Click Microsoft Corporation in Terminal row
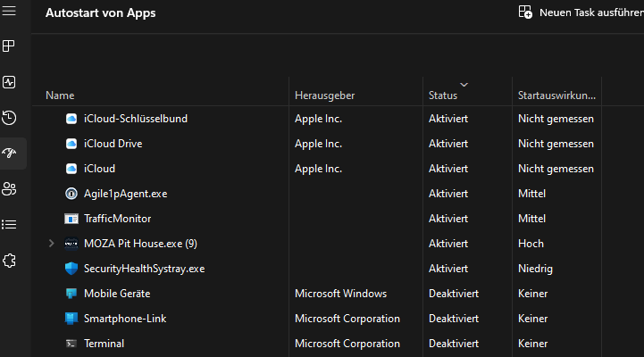Screen dimensions: 644x357 [x=347, y=344]
